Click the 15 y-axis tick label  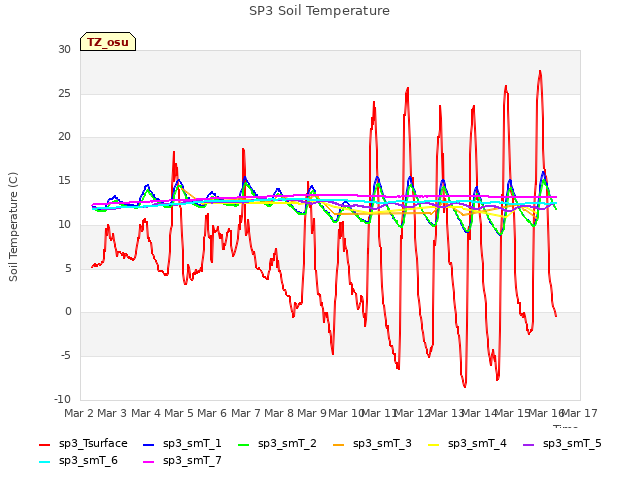tap(64, 181)
